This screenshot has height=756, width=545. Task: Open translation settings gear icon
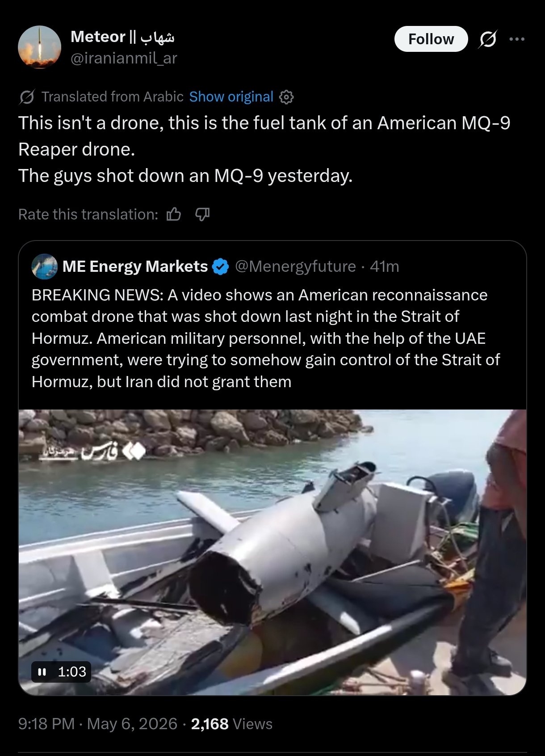pyautogui.click(x=286, y=97)
